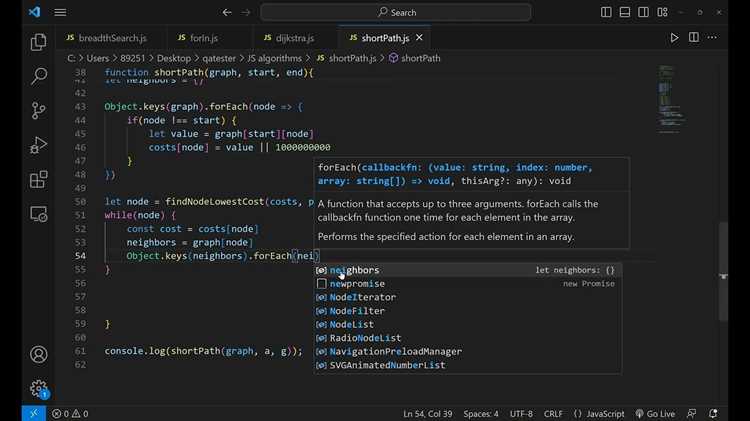750x421 pixels.
Task: Start Go Live server
Action: click(655, 414)
